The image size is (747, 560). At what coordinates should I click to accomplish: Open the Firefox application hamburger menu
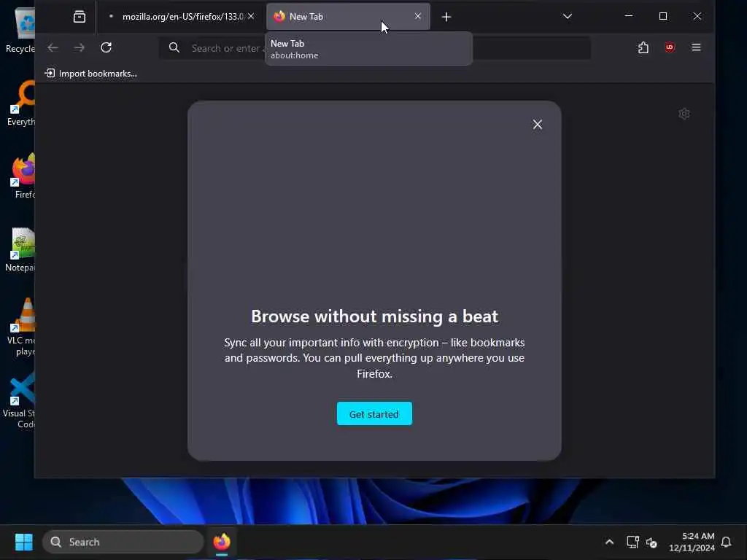696,47
